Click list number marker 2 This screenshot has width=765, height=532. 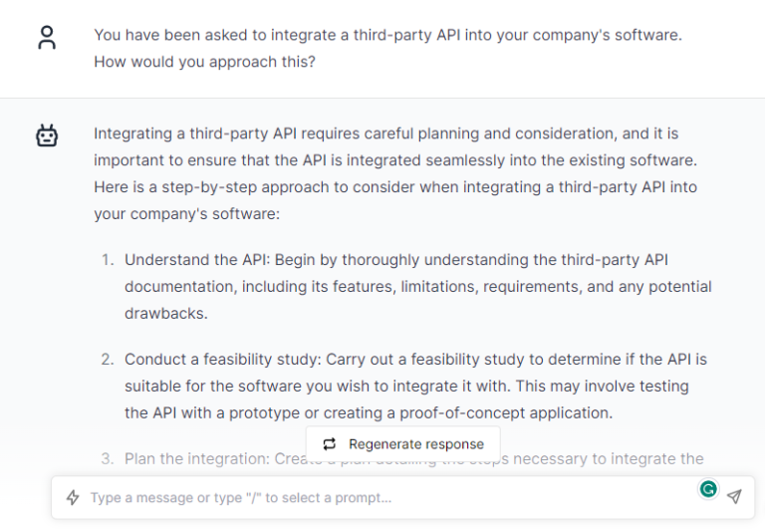pyautogui.click(x=108, y=360)
